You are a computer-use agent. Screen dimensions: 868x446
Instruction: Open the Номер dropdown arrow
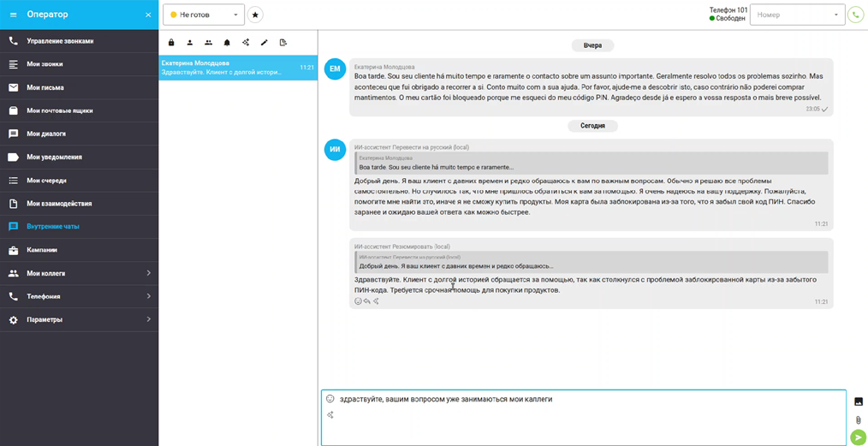[x=836, y=15]
